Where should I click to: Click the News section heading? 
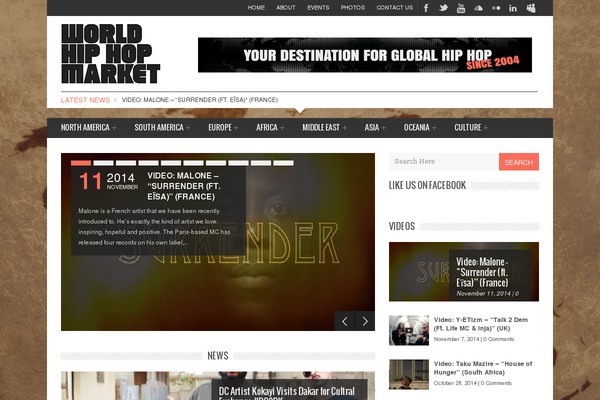coord(218,356)
